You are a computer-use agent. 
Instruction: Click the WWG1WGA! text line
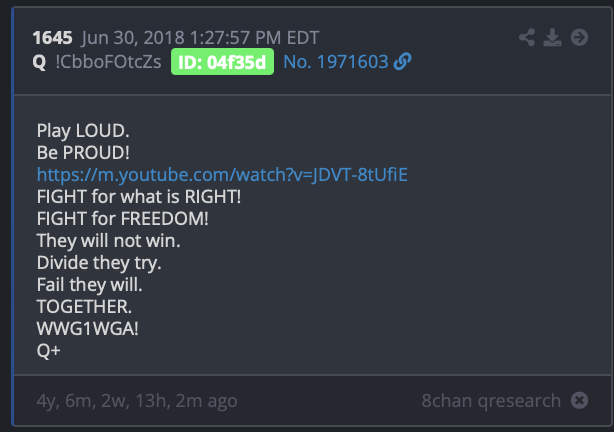pyautogui.click(x=87, y=329)
